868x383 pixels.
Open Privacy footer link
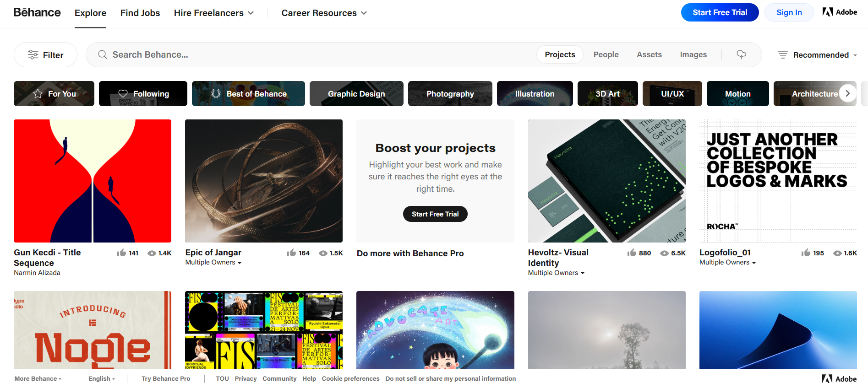(246, 378)
